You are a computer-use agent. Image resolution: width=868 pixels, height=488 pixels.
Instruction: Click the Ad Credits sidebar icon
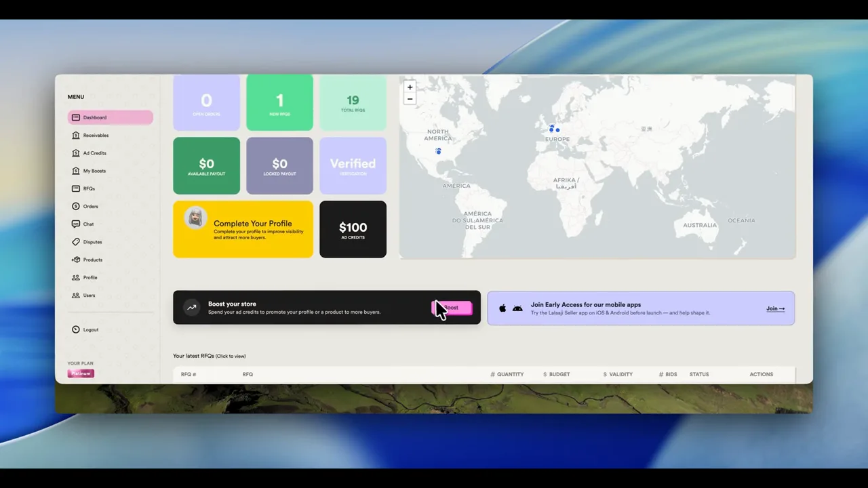[76, 153]
